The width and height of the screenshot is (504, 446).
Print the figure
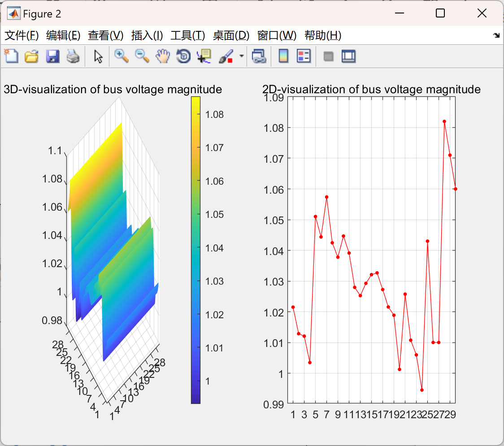pos(73,56)
